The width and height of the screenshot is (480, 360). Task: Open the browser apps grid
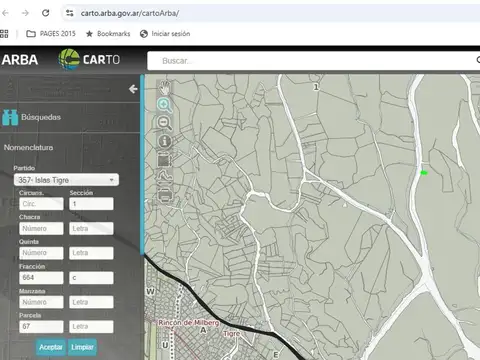click(4, 34)
